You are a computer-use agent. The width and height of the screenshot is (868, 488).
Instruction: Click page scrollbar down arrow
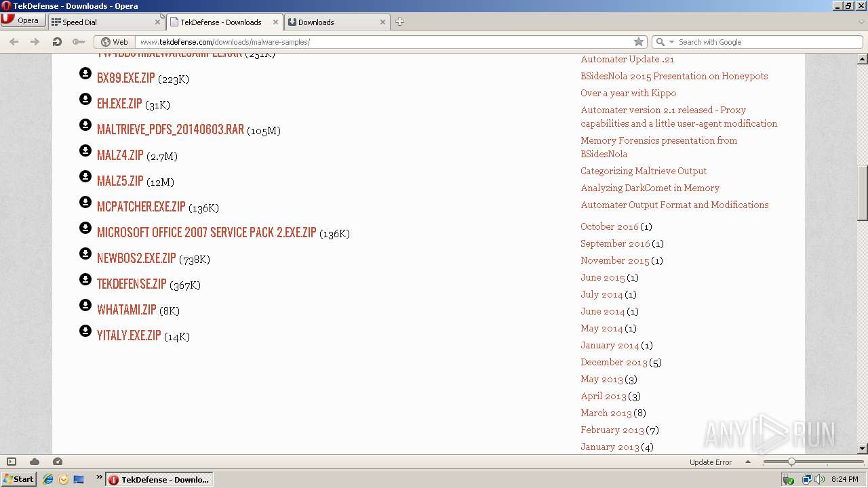[x=862, y=448]
